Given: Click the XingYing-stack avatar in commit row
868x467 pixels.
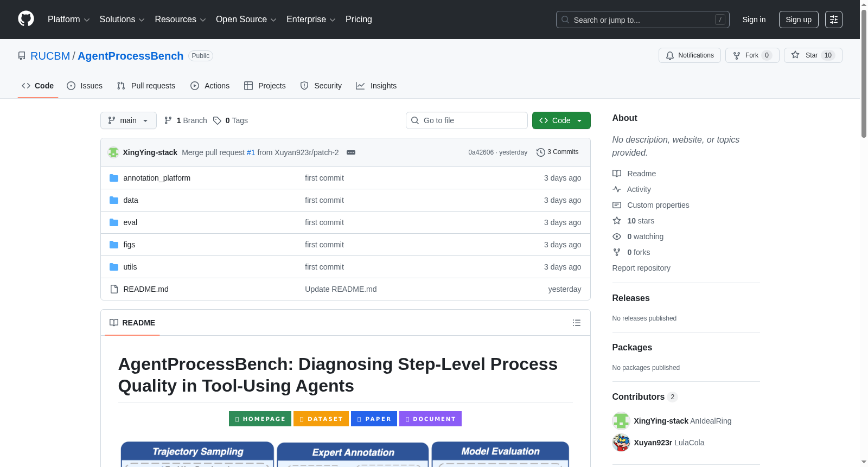Looking at the screenshot, I should (x=113, y=152).
